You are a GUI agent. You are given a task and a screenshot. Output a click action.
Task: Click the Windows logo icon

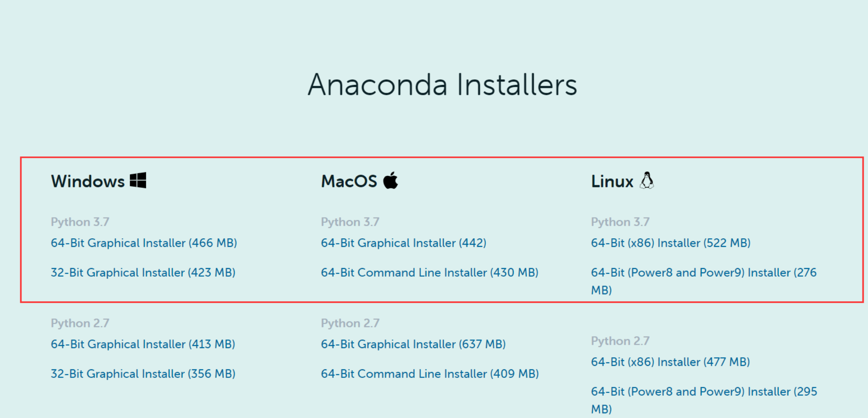coord(138,180)
